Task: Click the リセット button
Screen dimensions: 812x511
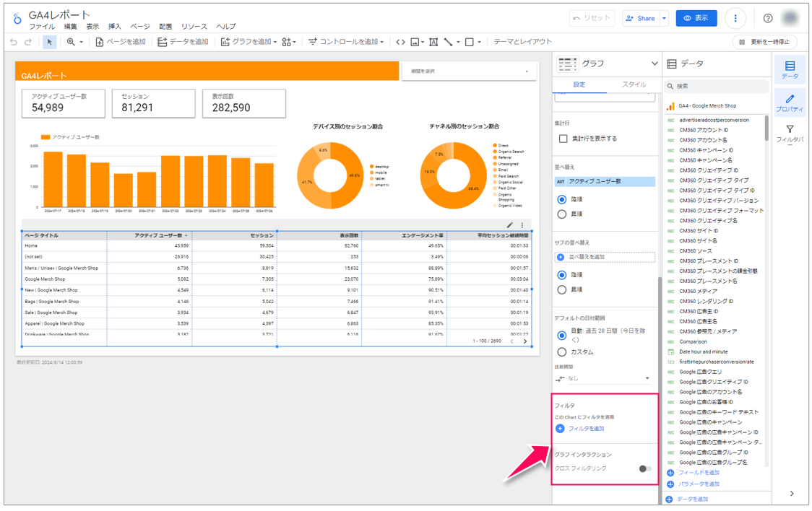Action: pyautogui.click(x=592, y=18)
